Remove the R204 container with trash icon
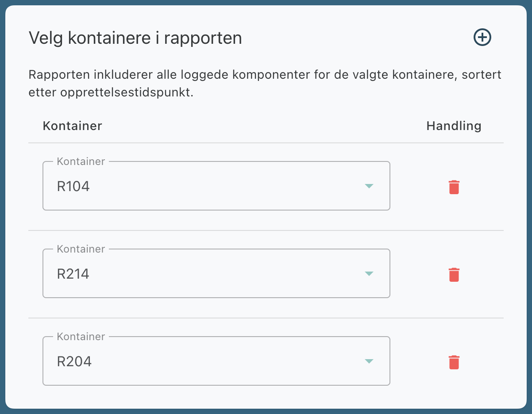This screenshot has width=532, height=414. (x=454, y=362)
